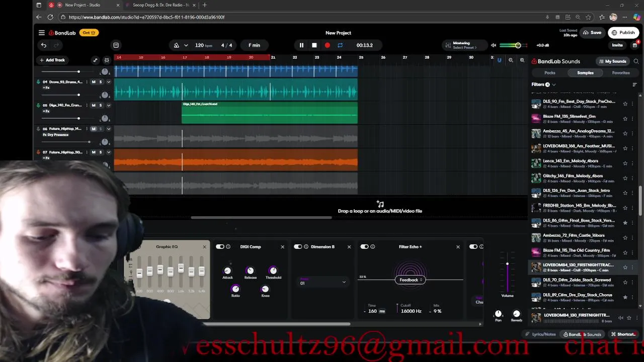Favorite Lence_143_Em_Melody_4bars sample
Screen dimensions: 644x362
click(625, 163)
